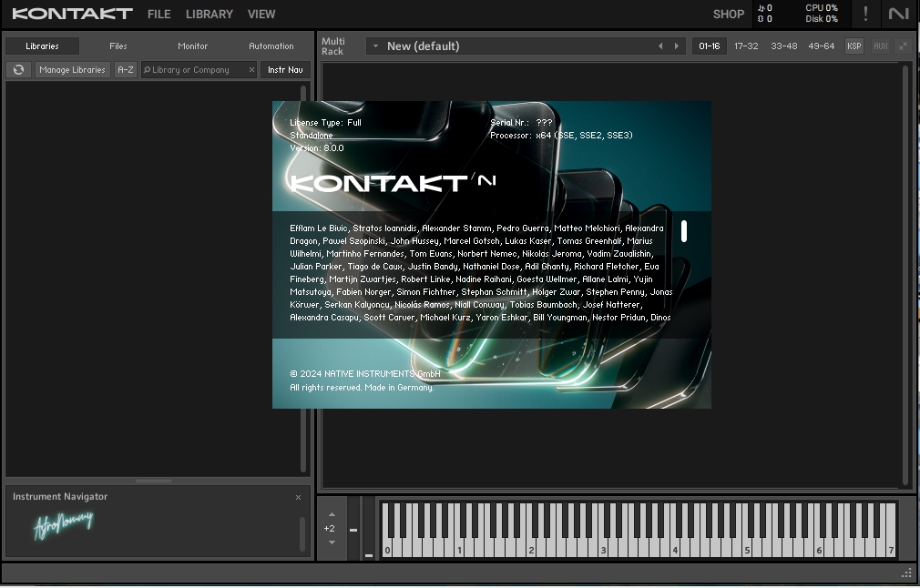Open the LIBRARY menu
920x588 pixels.
210,14
